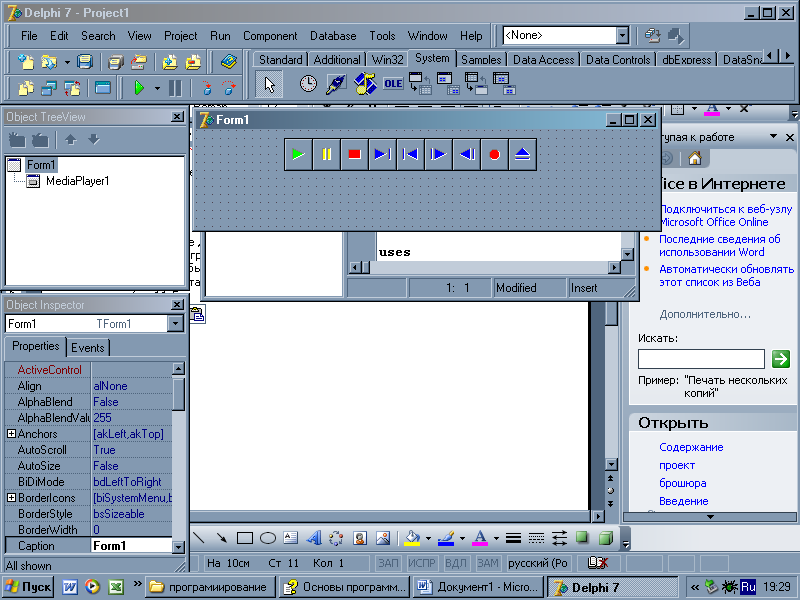This screenshot has width=800, height=600.
Task: Select the DdeServerItem component in palette
Action: coord(504,84)
